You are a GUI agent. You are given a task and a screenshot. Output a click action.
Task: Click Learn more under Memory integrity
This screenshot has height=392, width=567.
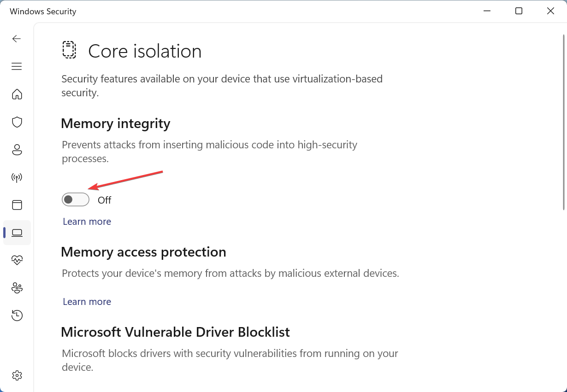tap(87, 222)
